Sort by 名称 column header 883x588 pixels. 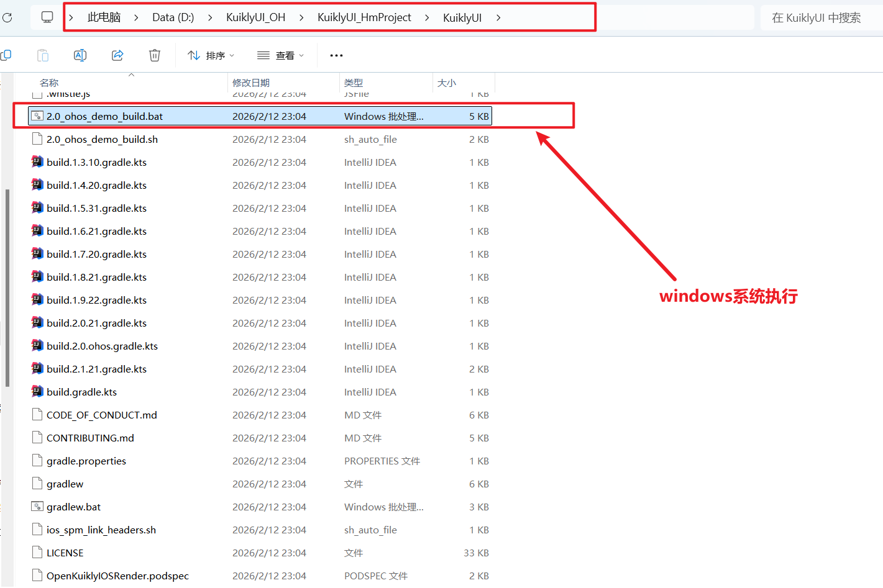pyautogui.click(x=49, y=83)
